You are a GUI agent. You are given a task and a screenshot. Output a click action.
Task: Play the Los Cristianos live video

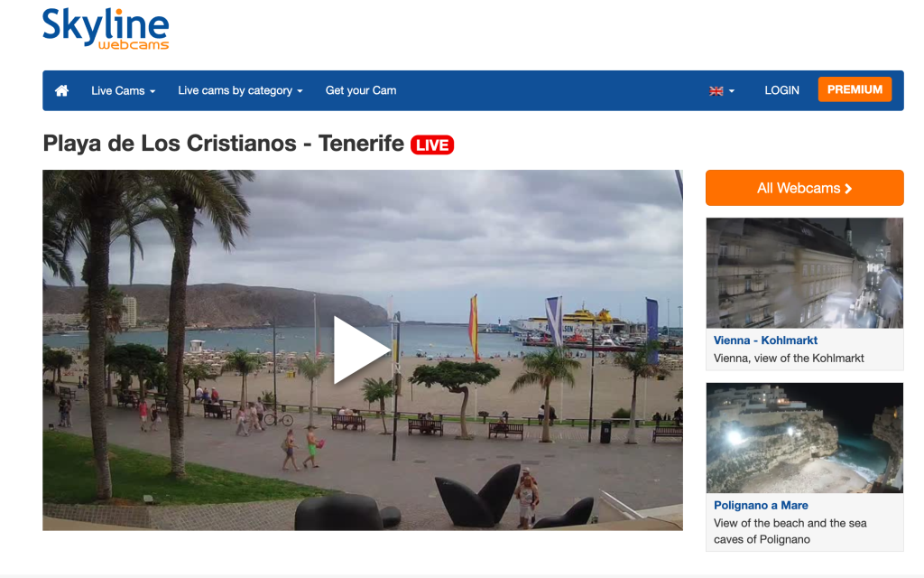coord(362,350)
